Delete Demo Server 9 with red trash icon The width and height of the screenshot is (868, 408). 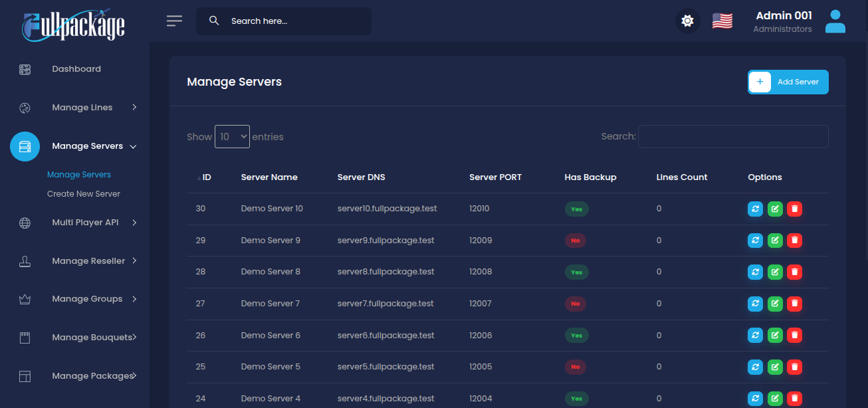tap(794, 241)
